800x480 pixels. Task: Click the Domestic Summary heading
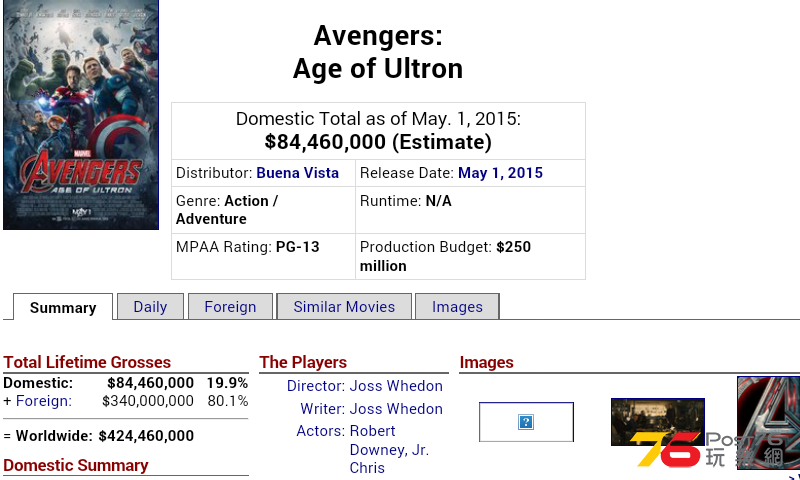[x=76, y=465]
